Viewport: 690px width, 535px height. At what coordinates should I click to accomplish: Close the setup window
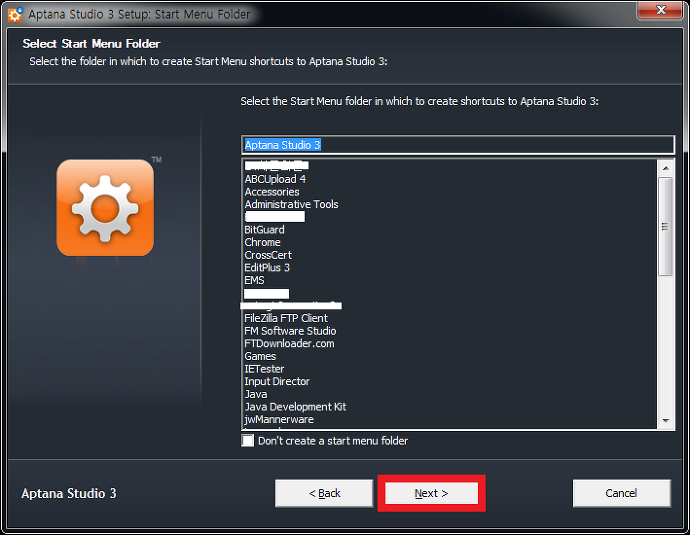pyautogui.click(x=661, y=10)
